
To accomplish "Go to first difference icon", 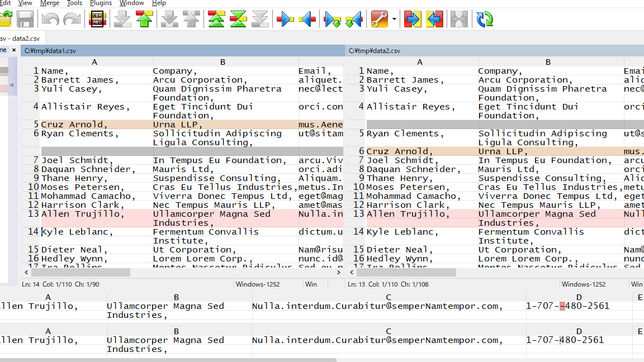I will [x=216, y=20].
